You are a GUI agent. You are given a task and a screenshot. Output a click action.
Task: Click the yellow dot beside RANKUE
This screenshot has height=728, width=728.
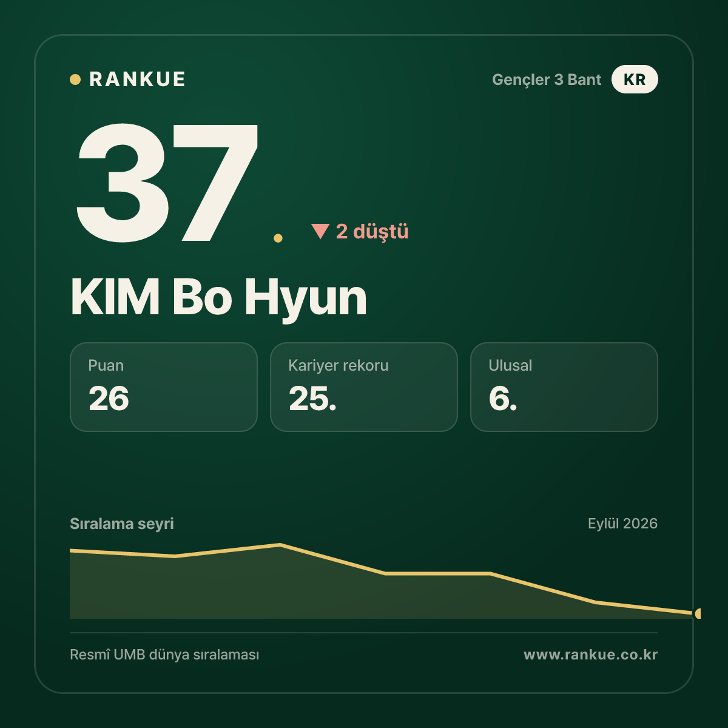pyautogui.click(x=75, y=79)
